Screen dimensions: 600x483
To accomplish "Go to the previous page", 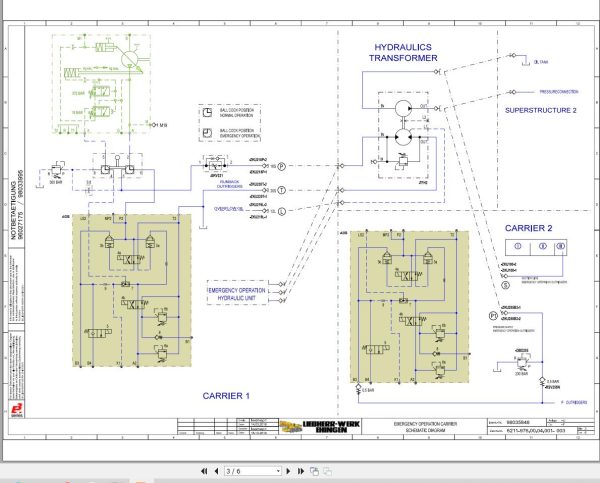I will pyautogui.click(x=217, y=471).
